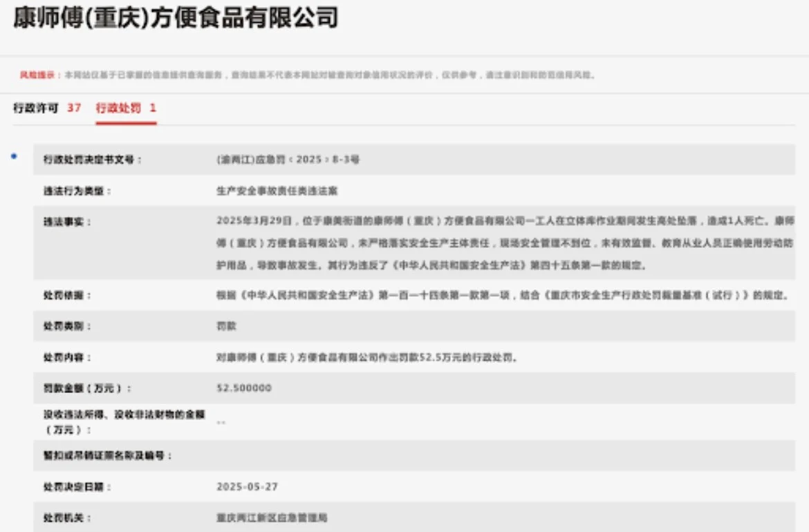Click the blue bullet beside the penalty record
809x532 pixels.
tap(14, 156)
